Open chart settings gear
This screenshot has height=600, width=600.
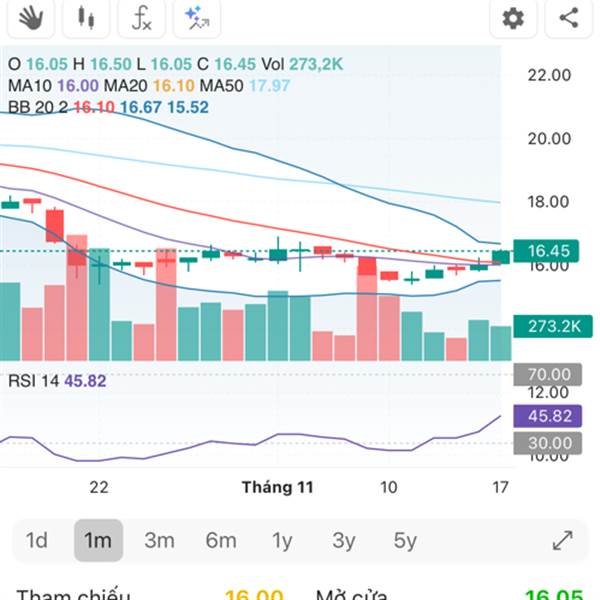coord(513,17)
